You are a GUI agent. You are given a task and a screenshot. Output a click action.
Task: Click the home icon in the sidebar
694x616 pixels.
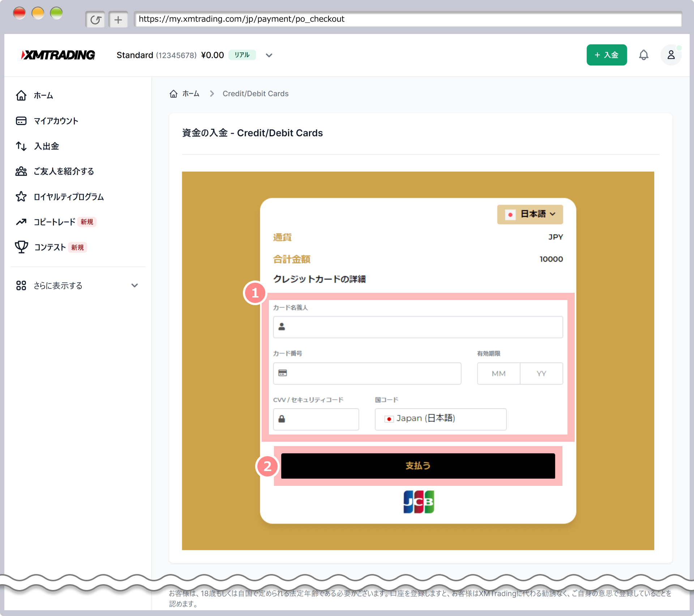click(x=21, y=95)
